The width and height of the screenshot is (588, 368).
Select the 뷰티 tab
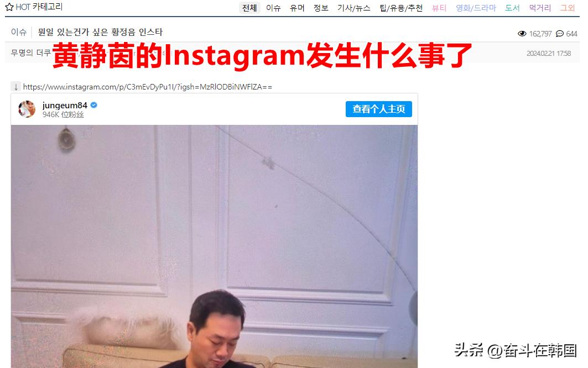[x=439, y=8]
